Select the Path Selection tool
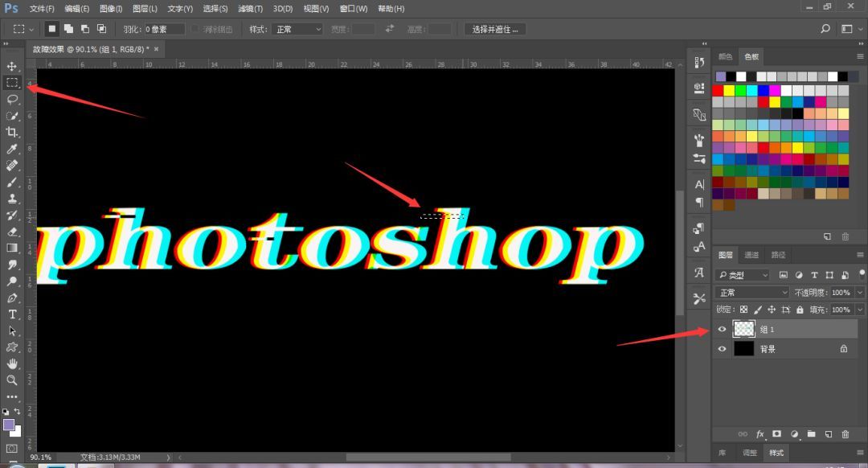Screen dimensions: 868x468 pyautogui.click(x=11, y=330)
